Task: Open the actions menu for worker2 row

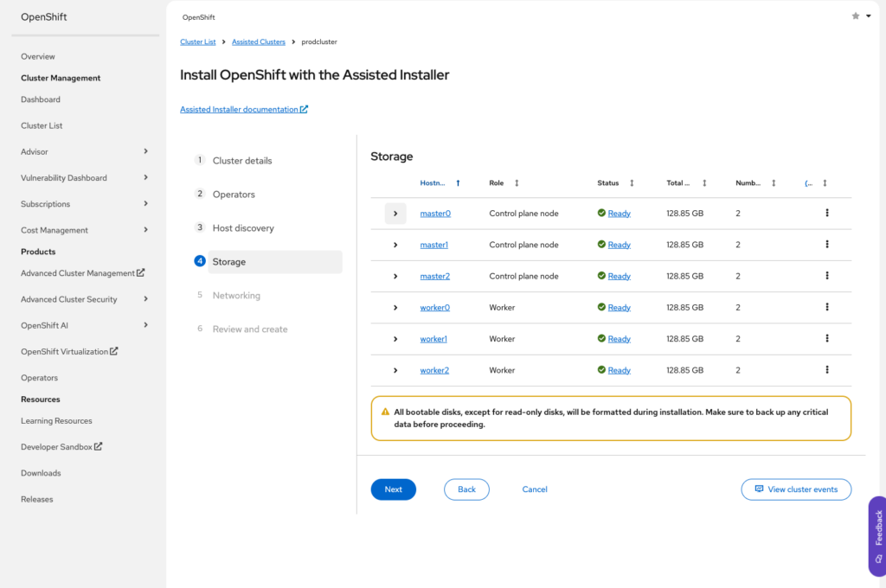Action: 827,370
